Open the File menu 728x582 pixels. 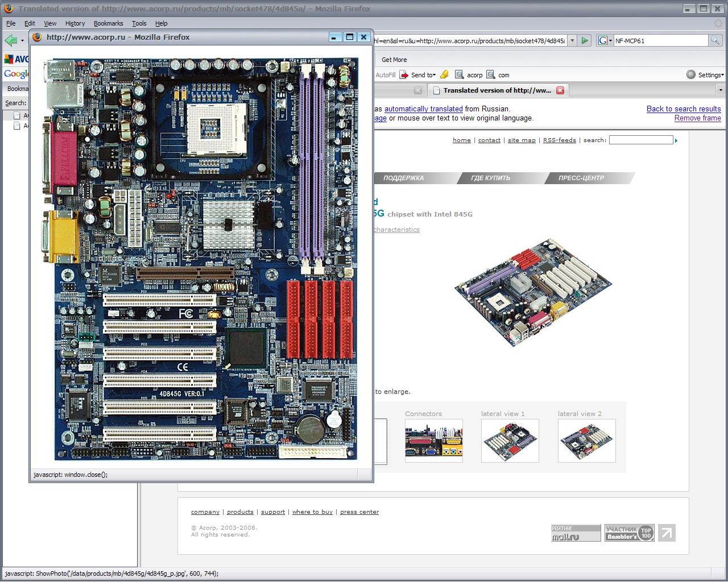pos(11,23)
